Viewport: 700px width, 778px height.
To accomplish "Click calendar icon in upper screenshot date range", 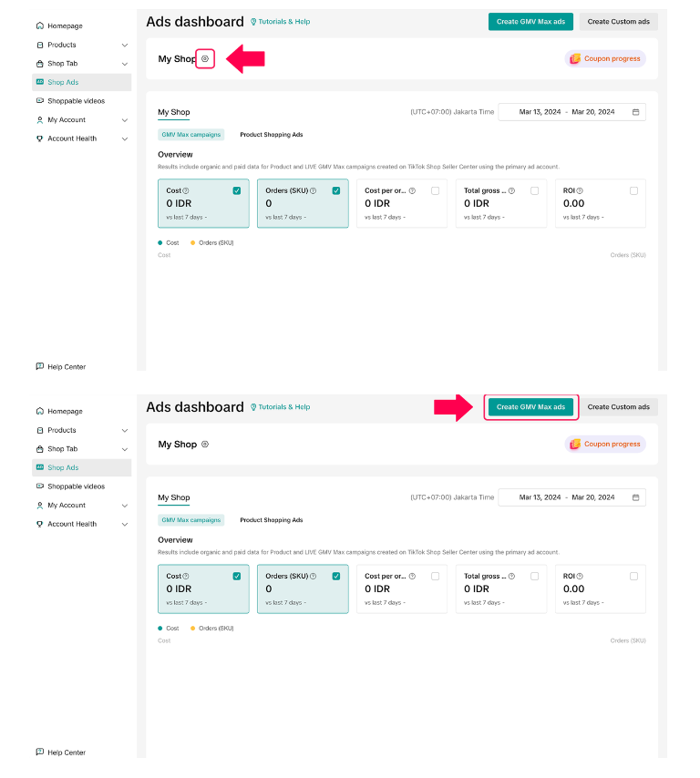I will [x=636, y=112].
